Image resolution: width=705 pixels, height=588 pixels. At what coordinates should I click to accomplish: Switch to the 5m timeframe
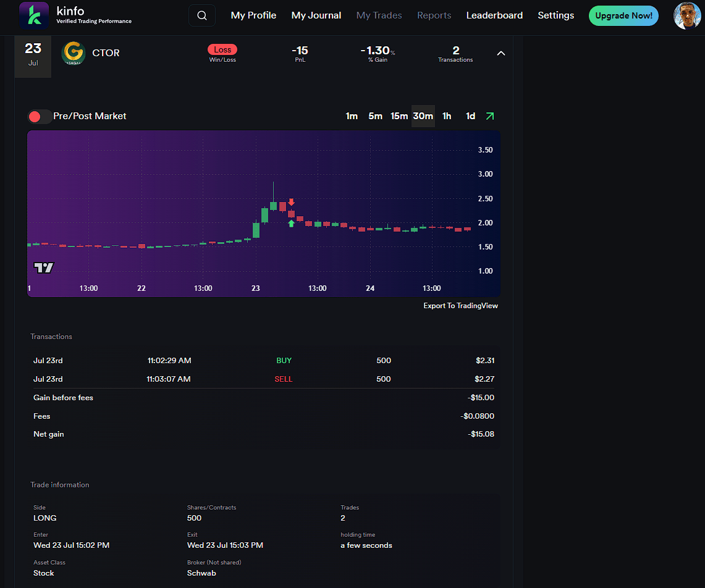(x=375, y=116)
